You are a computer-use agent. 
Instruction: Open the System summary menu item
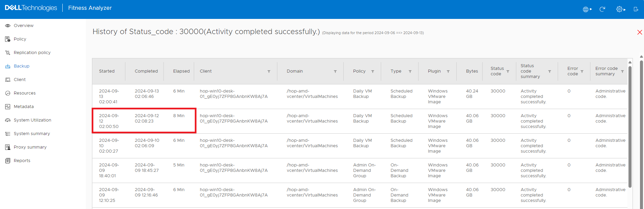click(32, 134)
